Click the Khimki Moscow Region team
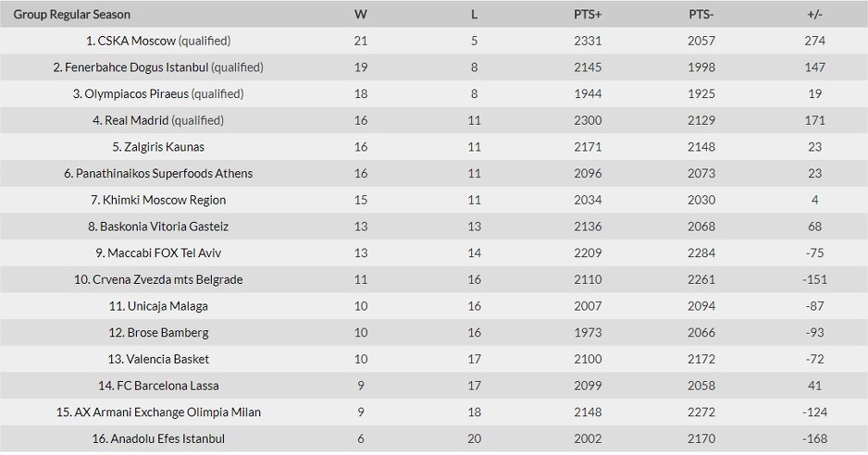The width and height of the screenshot is (868, 455). tap(164, 201)
